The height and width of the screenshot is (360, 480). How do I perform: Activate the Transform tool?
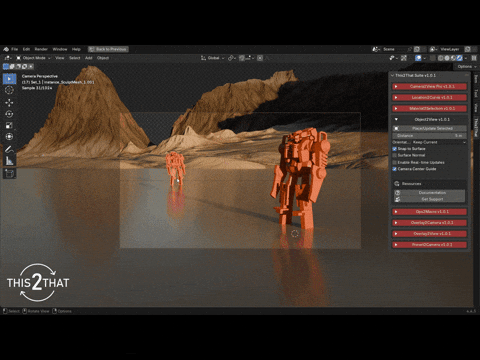[x=9, y=137]
